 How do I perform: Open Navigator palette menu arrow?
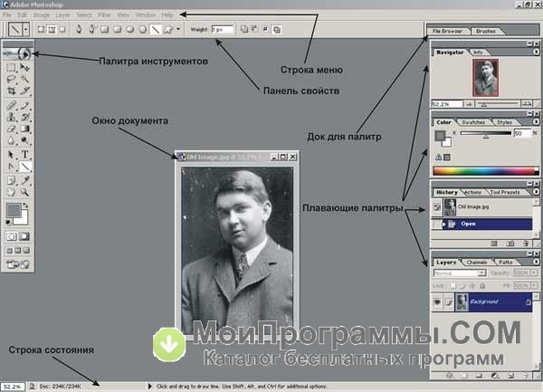(536, 52)
